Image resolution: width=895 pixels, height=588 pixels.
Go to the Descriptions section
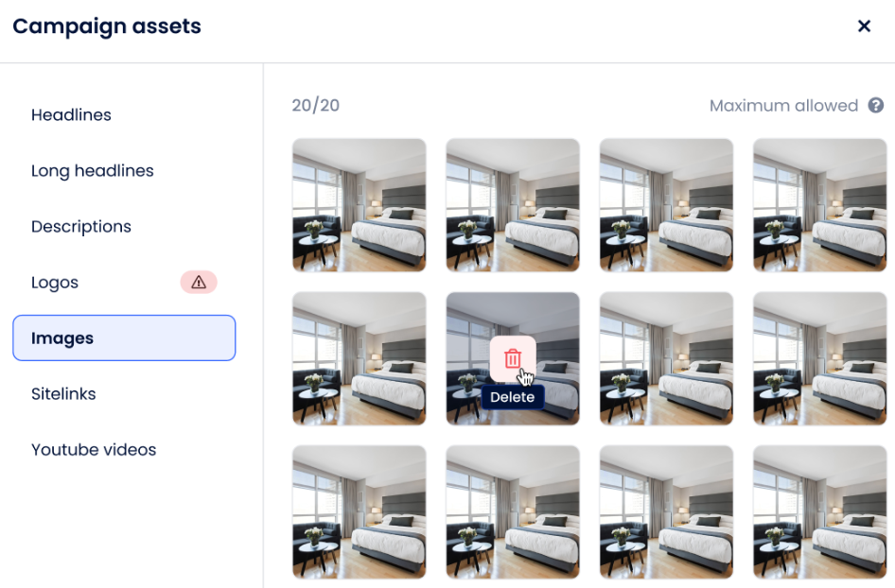click(81, 227)
